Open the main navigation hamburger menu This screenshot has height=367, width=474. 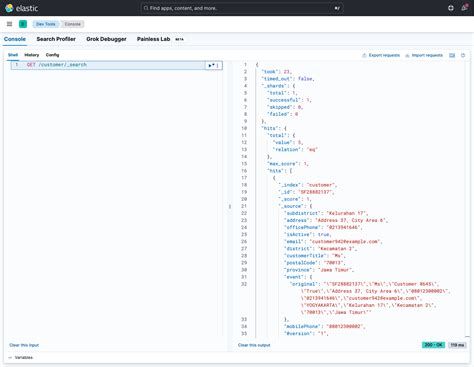pos(9,24)
